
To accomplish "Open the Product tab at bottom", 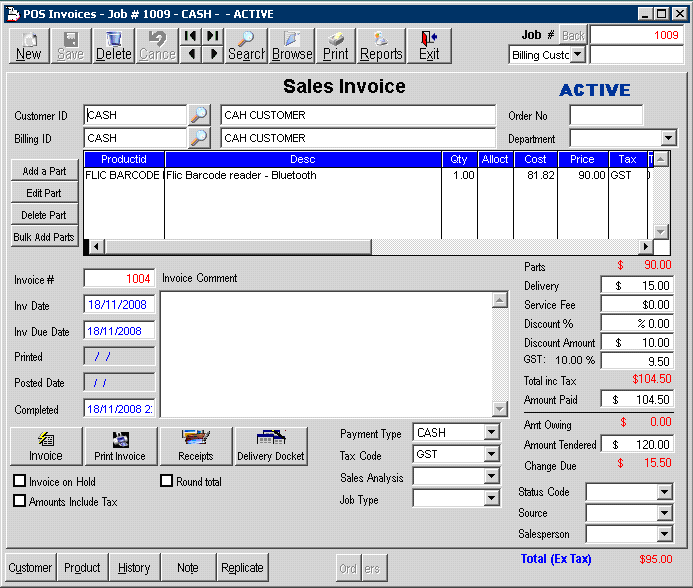I will (x=82, y=567).
